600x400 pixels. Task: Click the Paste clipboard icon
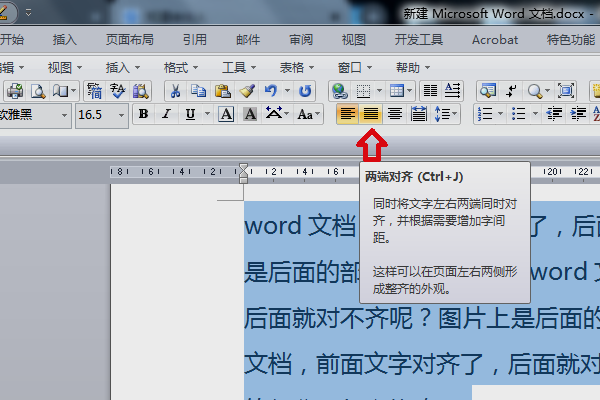click(222, 91)
